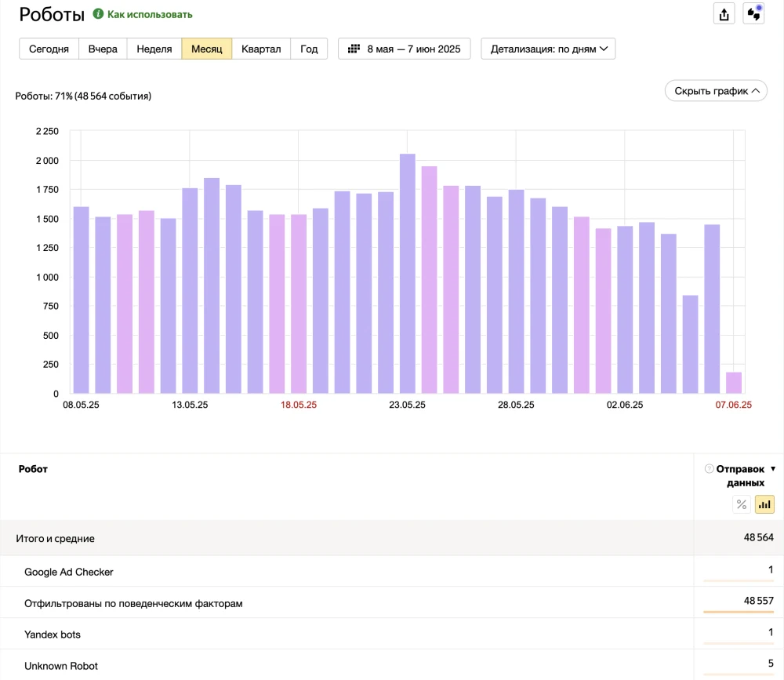The height and width of the screenshot is (680, 784).
Task: Click the bar at 13.05.25
Action: click(x=190, y=291)
